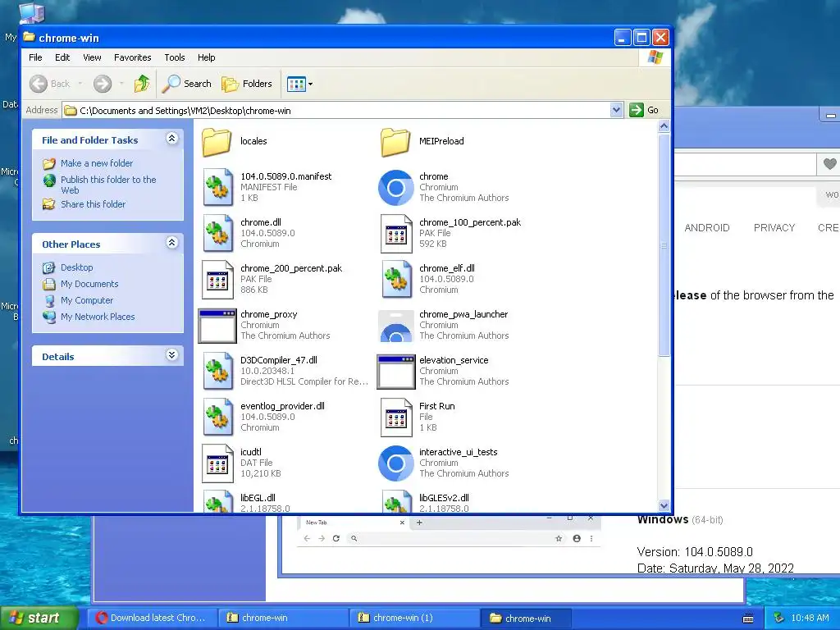Screen dimensions: 840x630
Task: Select the First Run file icon
Action: point(396,418)
